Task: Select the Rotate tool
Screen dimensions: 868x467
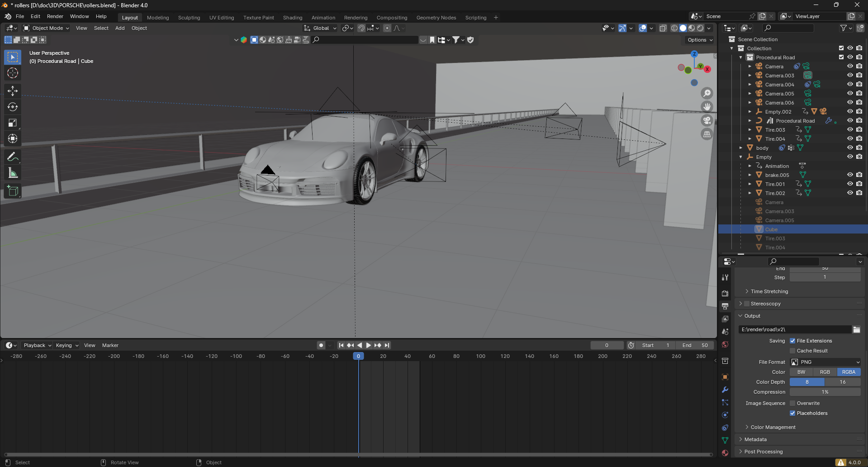Action: [x=13, y=107]
